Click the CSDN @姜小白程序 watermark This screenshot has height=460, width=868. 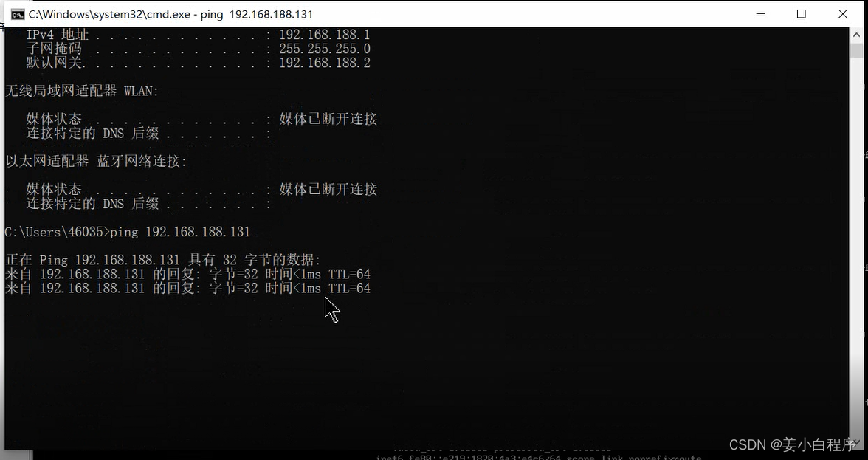[793, 444]
